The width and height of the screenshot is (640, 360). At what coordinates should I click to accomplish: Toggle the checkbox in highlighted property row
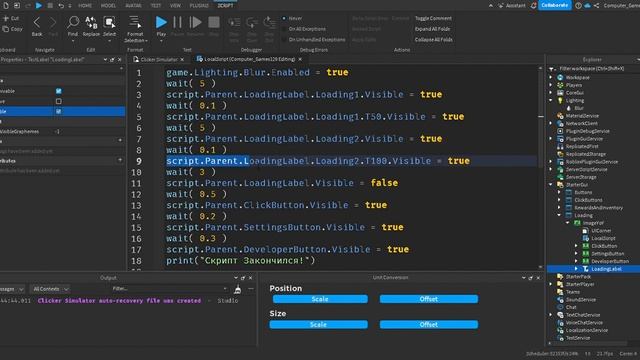pos(59,111)
